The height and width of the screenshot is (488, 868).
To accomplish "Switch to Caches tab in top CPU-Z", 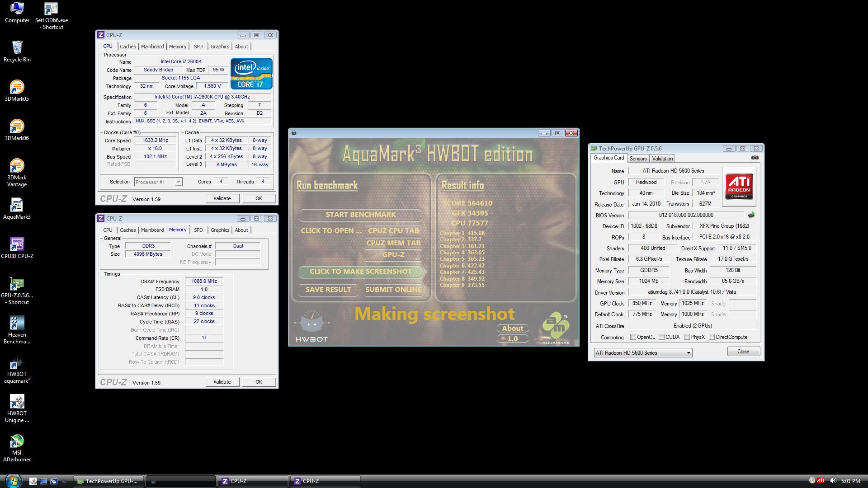I will pos(127,47).
